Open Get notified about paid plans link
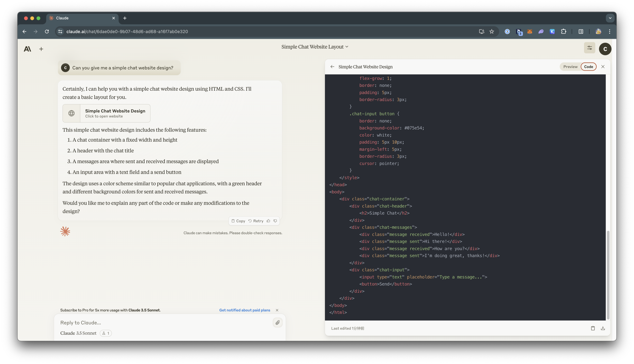The height and width of the screenshot is (364, 634). point(245,310)
